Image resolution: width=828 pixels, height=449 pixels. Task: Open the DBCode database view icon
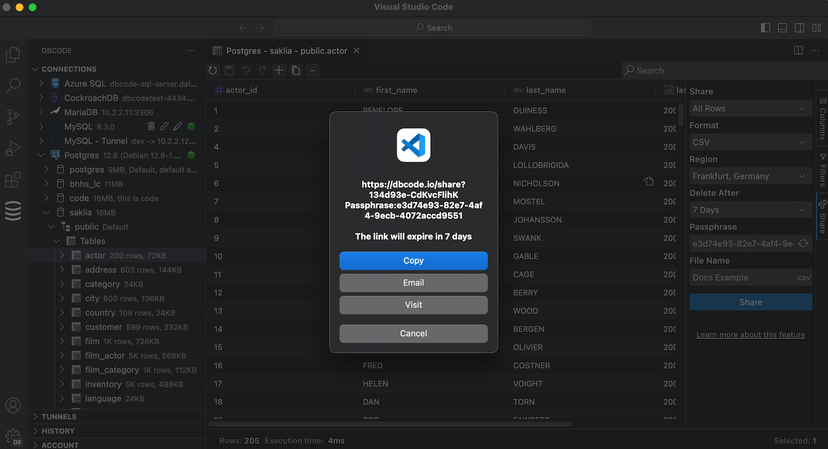click(x=13, y=211)
